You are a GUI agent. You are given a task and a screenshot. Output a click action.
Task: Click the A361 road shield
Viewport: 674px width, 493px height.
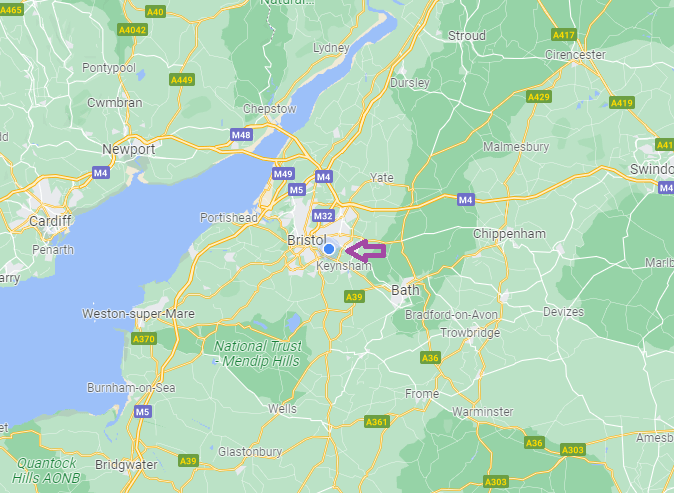[377, 422]
